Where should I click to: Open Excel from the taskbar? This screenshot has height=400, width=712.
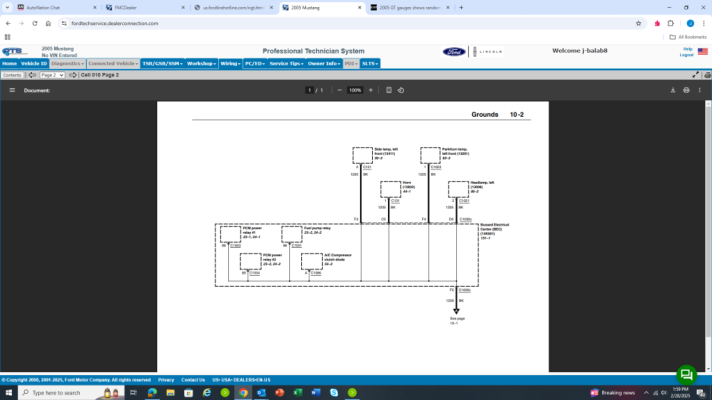pos(298,393)
